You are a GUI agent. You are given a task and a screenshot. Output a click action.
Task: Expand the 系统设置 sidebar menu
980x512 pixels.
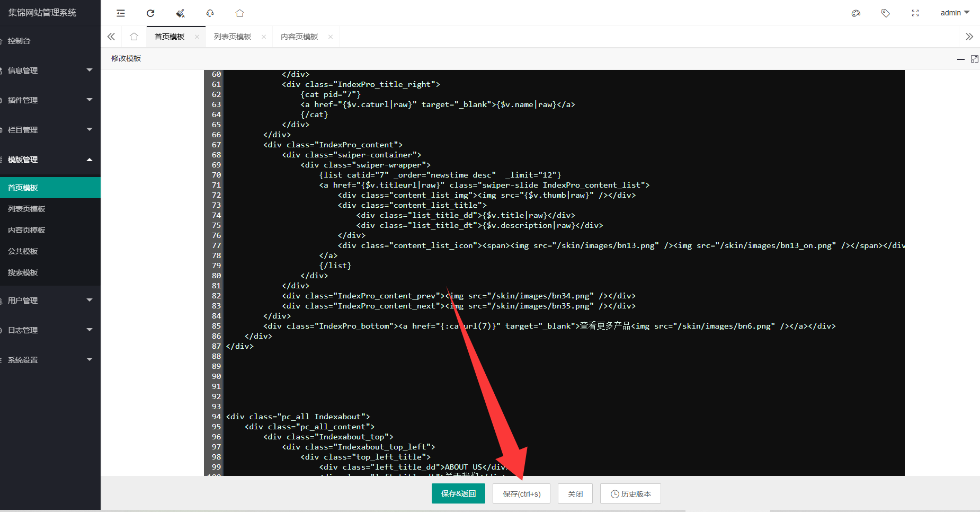[x=50, y=360]
